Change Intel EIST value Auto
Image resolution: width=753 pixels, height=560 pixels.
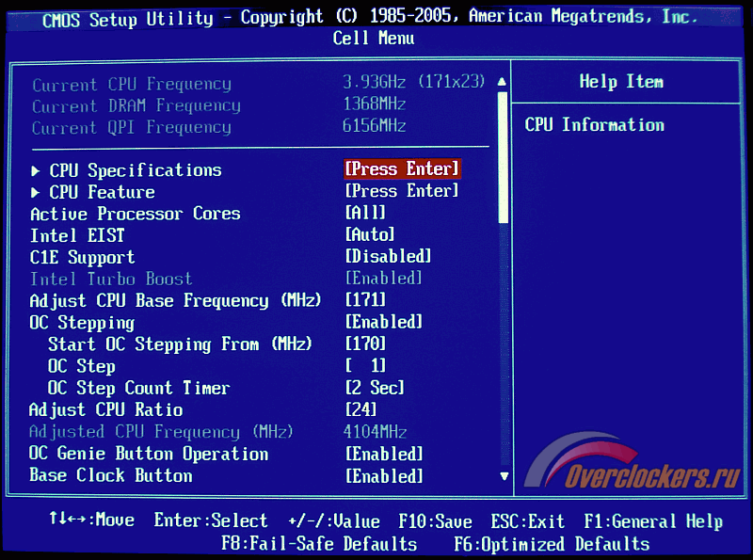(370, 235)
